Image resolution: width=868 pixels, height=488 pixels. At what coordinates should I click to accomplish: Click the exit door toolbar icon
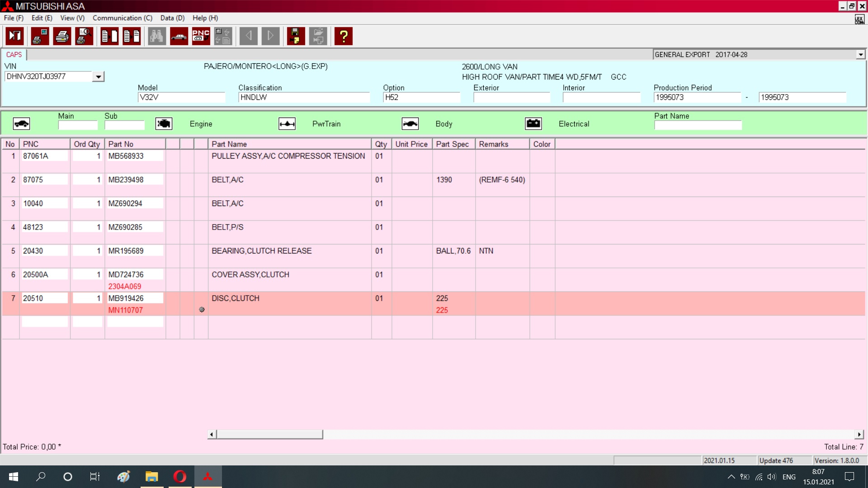pos(15,36)
